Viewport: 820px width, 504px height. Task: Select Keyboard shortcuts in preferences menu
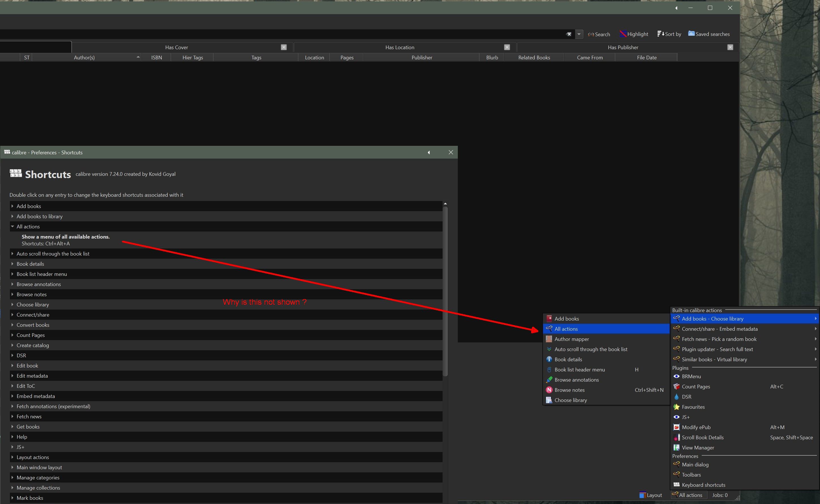point(703,485)
